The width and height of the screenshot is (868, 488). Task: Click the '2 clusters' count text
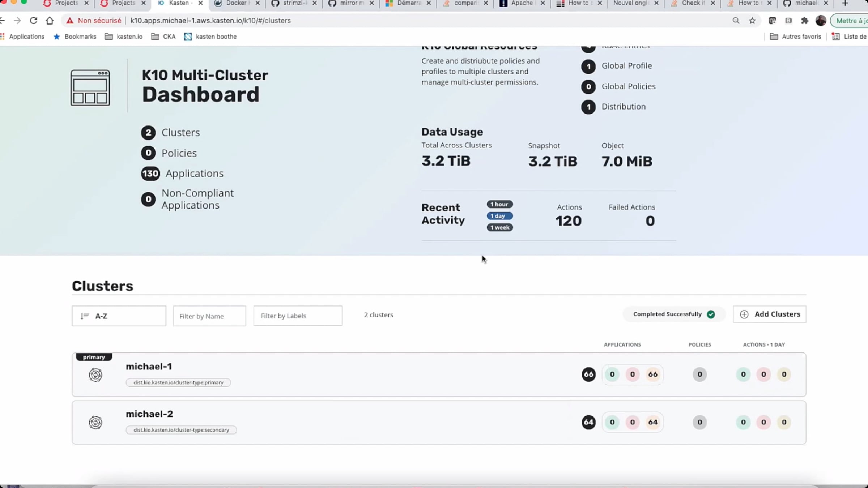click(x=379, y=315)
